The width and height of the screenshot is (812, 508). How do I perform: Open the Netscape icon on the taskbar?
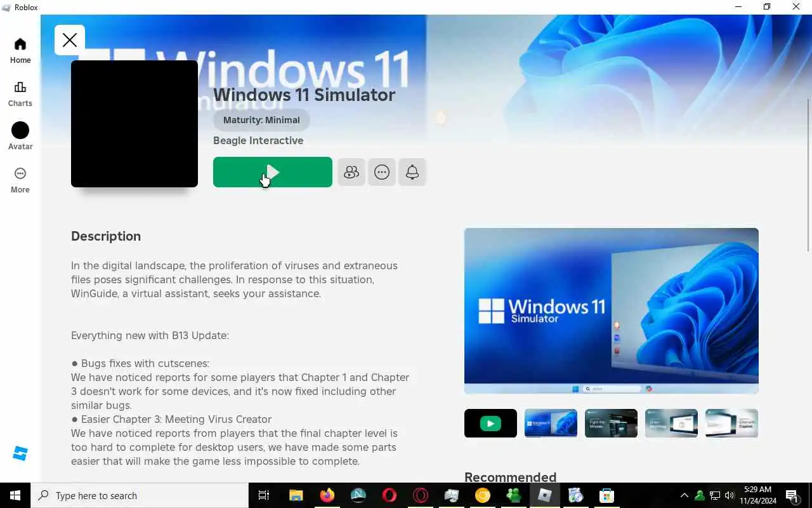pyautogui.click(x=358, y=495)
